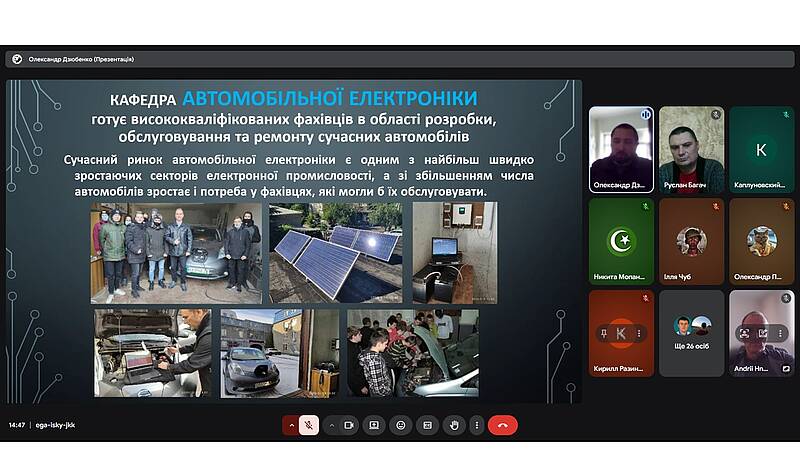Open audio settings arrow beside microphone
Viewport: 800px width, 450px height.
coord(291,425)
